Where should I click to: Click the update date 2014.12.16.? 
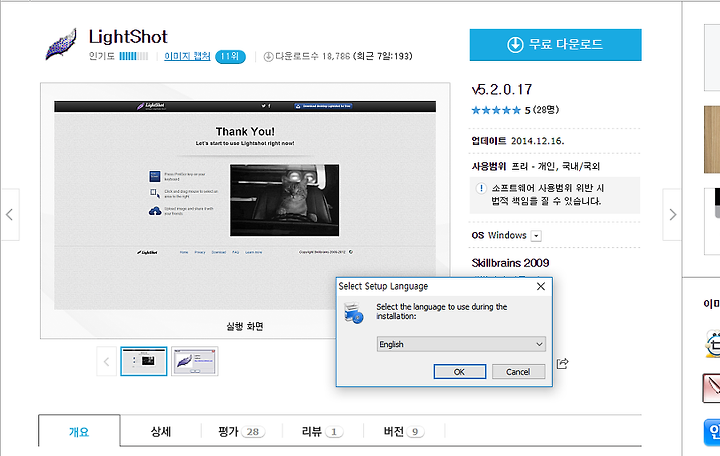pos(537,141)
